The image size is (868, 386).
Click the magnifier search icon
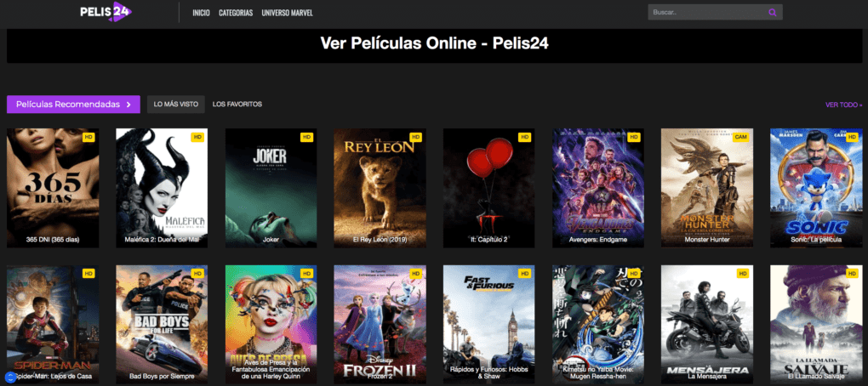(x=772, y=12)
